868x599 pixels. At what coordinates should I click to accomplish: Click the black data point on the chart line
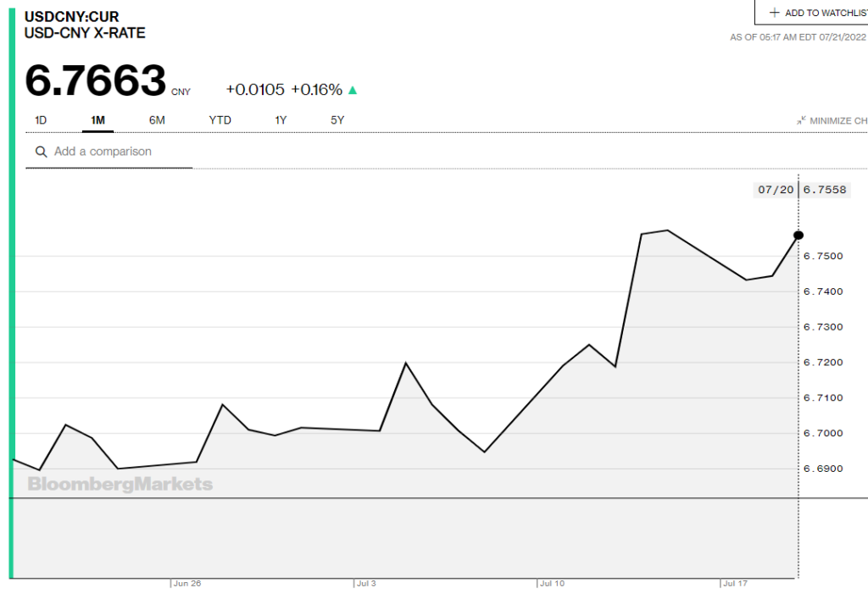click(x=798, y=235)
